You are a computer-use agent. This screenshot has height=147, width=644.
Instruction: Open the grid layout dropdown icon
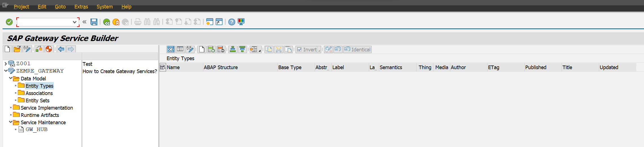(255, 49)
